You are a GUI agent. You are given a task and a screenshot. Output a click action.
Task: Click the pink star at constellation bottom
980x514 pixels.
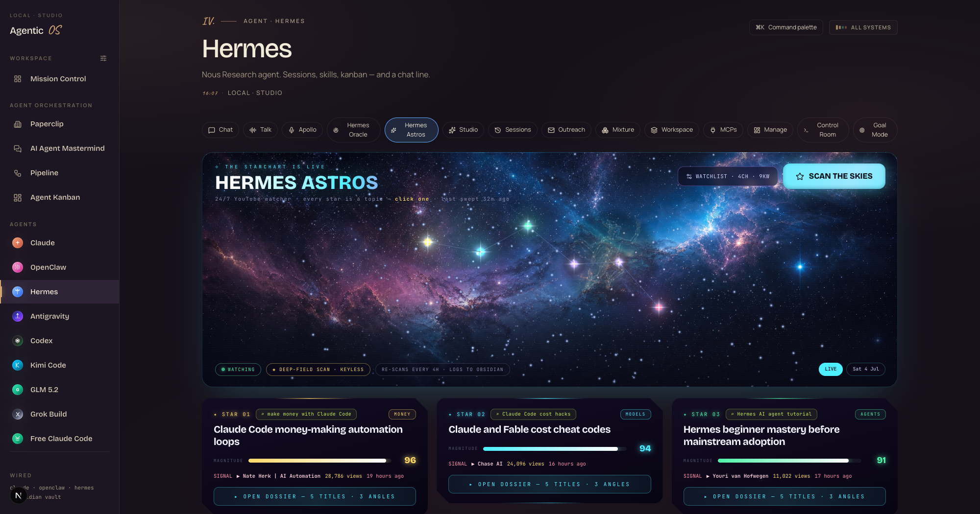(659, 307)
